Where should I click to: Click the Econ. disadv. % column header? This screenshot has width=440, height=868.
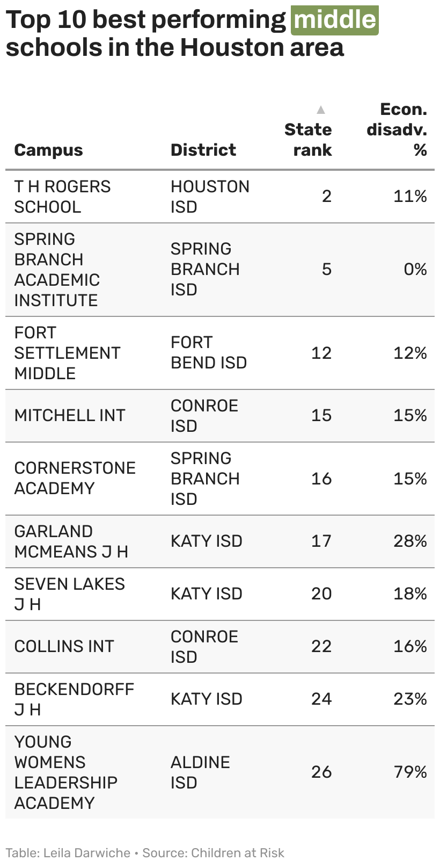[397, 129]
